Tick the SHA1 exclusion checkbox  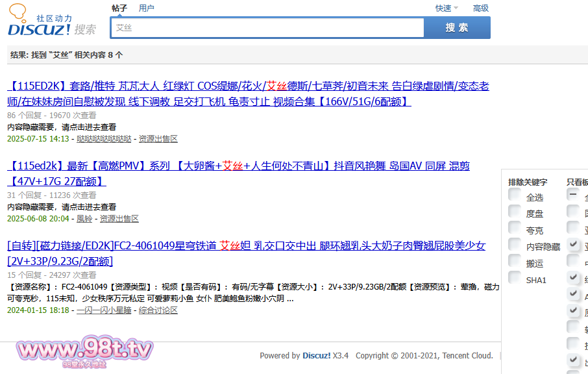point(515,278)
